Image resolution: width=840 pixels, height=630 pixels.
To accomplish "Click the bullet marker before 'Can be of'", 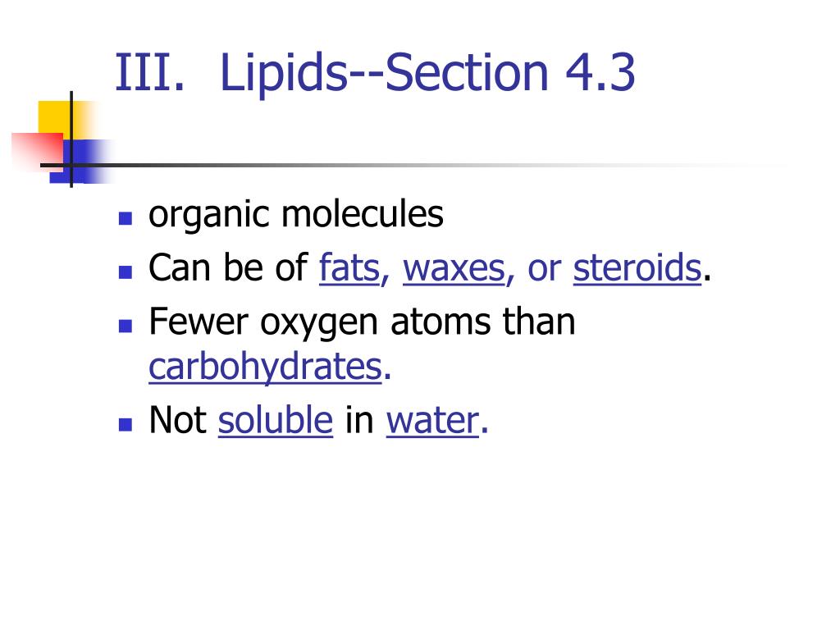I will point(125,270).
